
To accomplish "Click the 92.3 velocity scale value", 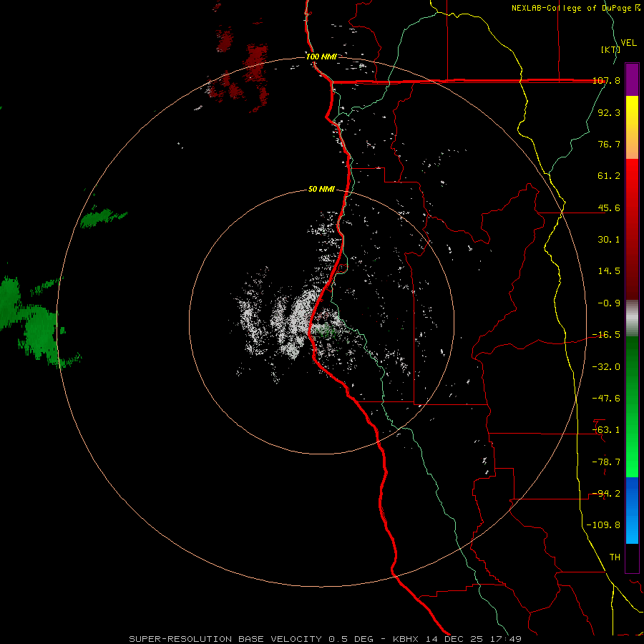I will pos(609,112).
